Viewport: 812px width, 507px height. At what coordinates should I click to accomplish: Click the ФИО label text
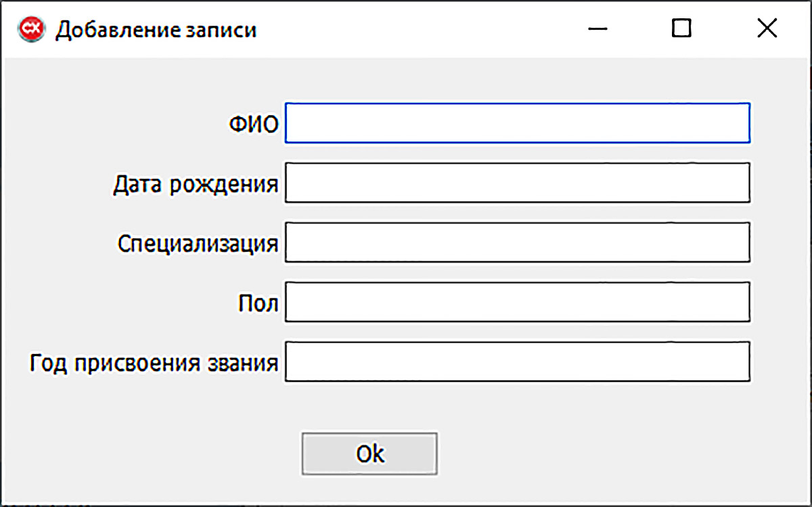tap(253, 125)
